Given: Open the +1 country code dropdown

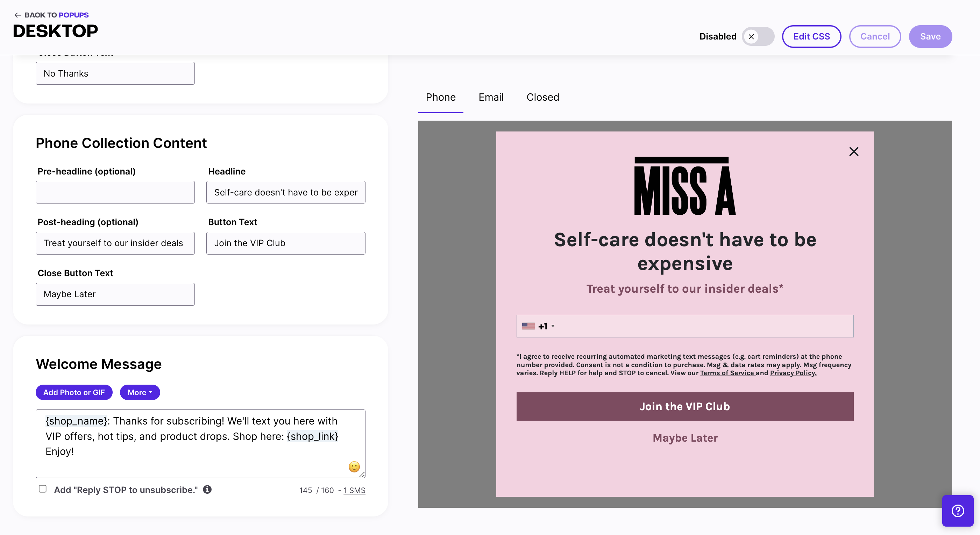Looking at the screenshot, I should 546,326.
